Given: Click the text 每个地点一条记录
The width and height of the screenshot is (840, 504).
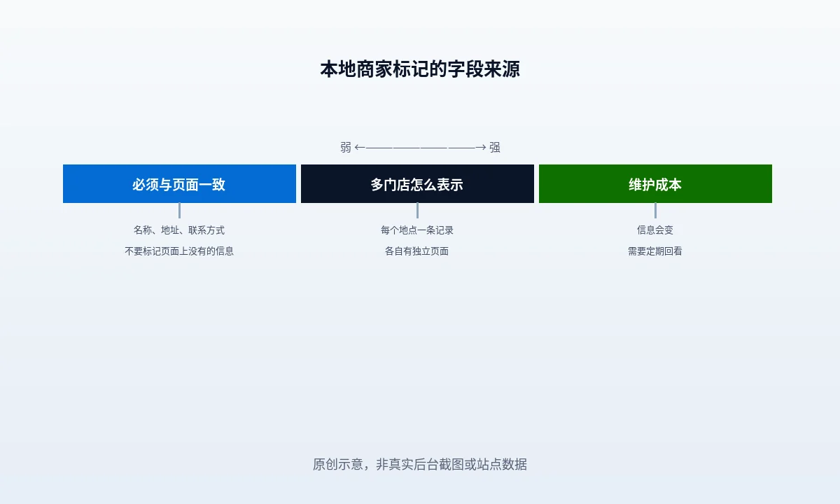Looking at the screenshot, I should pyautogui.click(x=417, y=230).
